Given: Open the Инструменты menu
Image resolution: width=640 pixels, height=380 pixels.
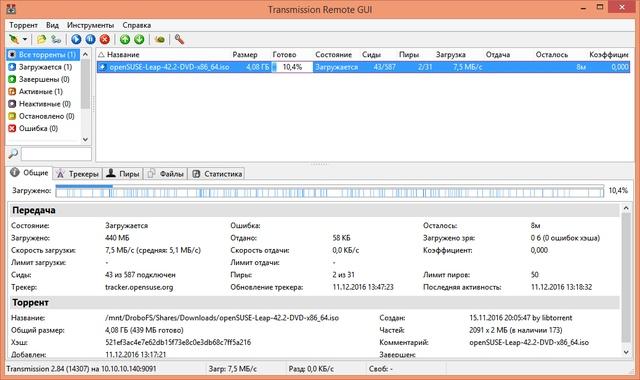Looking at the screenshot, I should click(x=91, y=25).
